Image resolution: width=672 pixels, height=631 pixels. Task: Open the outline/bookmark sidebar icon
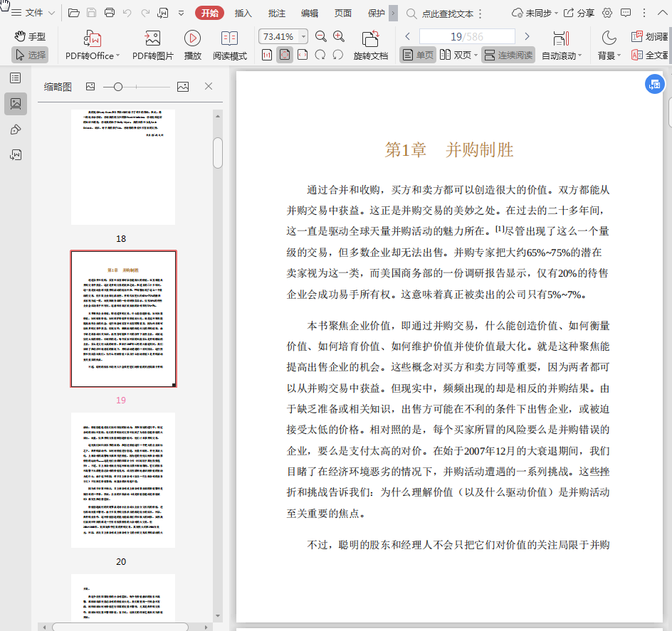[x=16, y=78]
